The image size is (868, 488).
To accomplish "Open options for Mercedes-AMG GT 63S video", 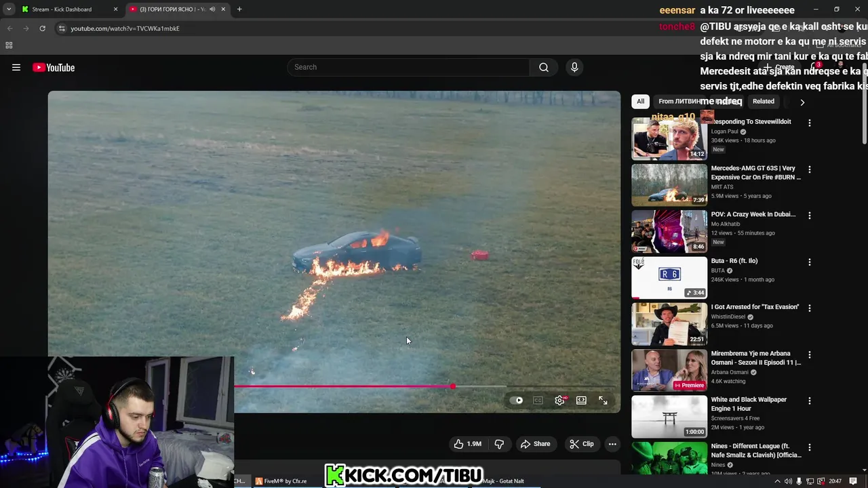I will coord(809,169).
